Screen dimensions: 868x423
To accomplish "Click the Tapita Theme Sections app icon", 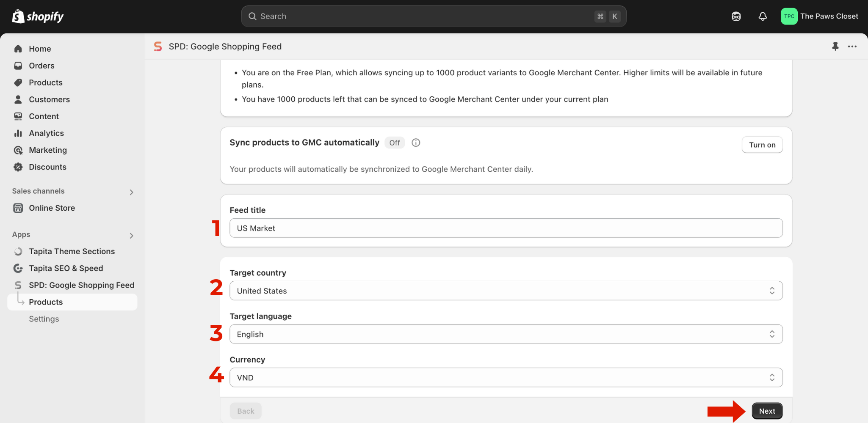I will (x=18, y=251).
